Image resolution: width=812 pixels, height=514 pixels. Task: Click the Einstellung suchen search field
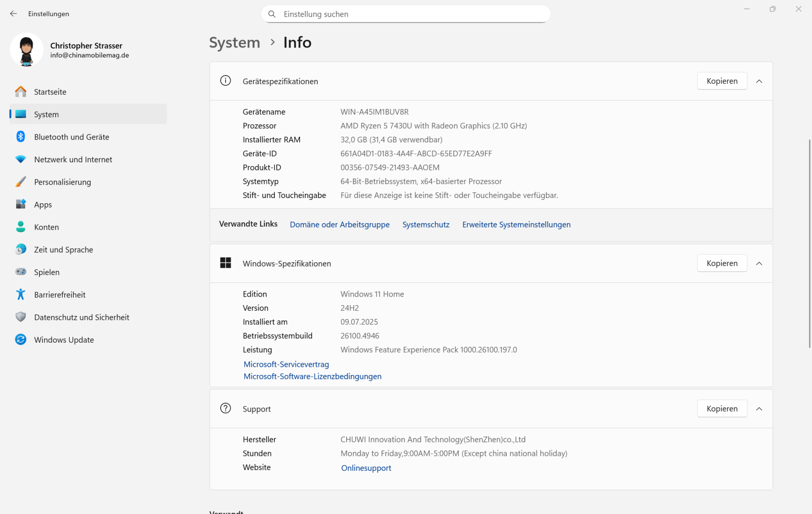(406, 14)
